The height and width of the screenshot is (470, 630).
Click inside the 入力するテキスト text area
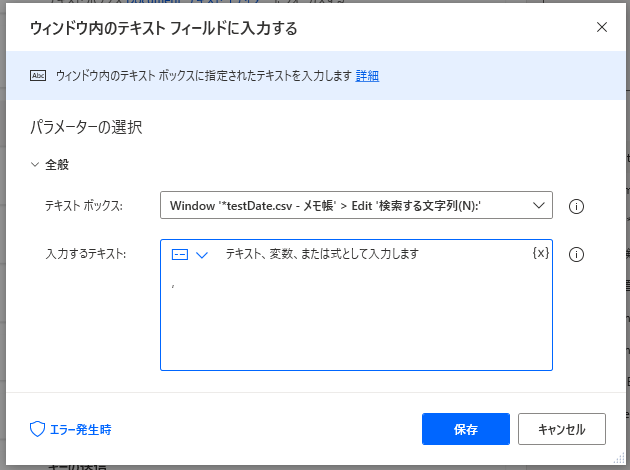click(x=355, y=320)
